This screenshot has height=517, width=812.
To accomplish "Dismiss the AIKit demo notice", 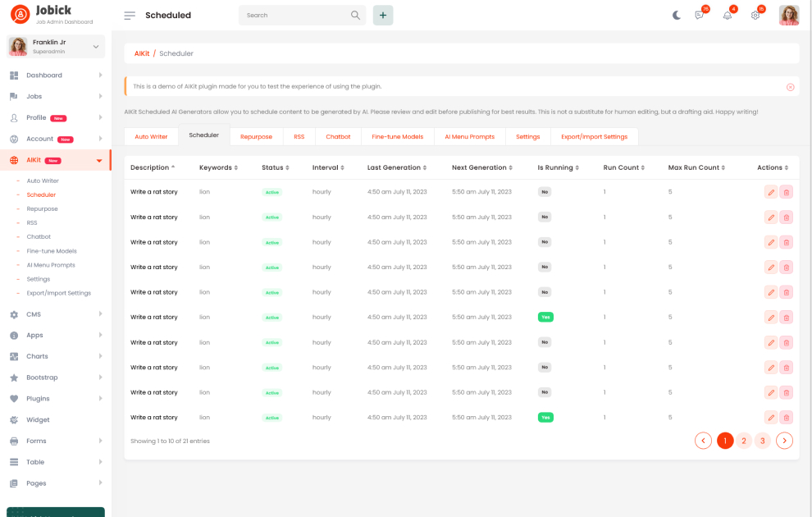I will coord(790,86).
